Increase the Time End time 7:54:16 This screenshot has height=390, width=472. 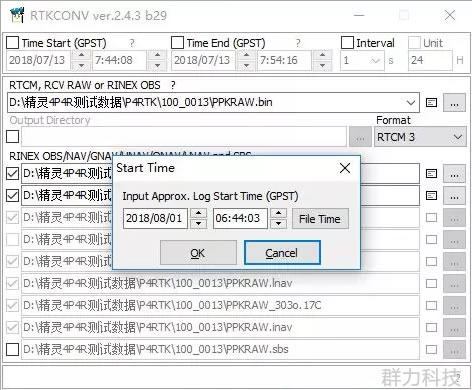coord(322,55)
